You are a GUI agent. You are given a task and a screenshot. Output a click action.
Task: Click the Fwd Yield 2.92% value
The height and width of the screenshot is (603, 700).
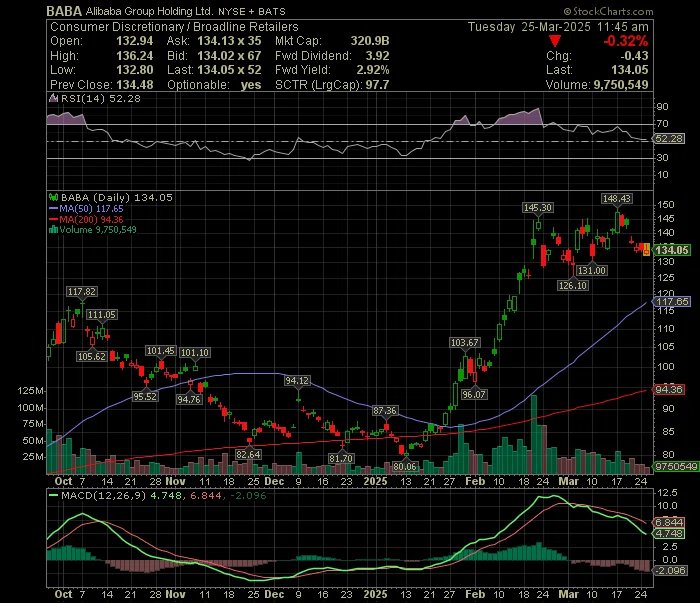click(x=372, y=70)
